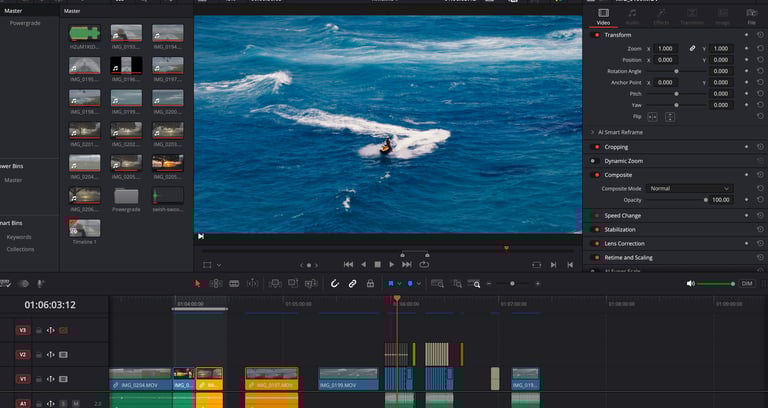Open the marker color dropdown arrow
The width and height of the screenshot is (768, 408).
tap(418, 284)
